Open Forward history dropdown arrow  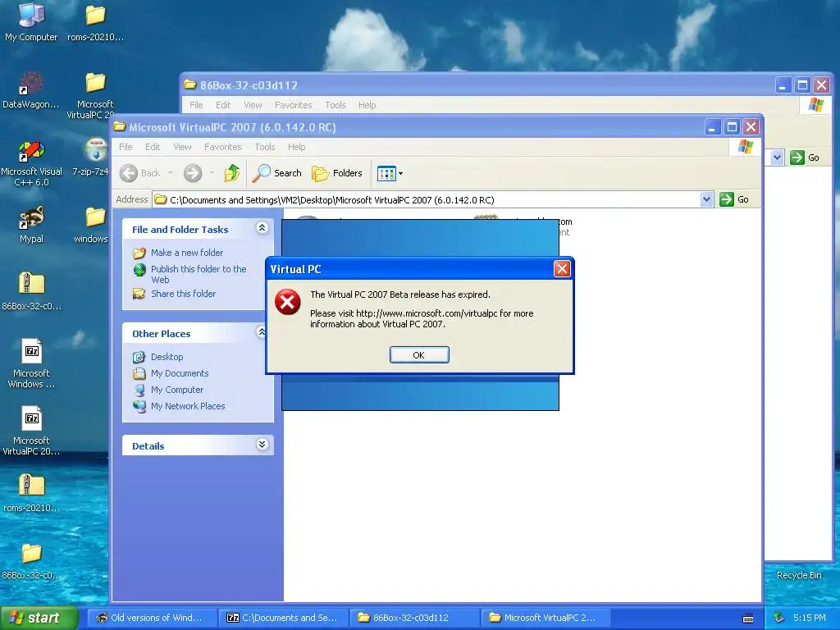[x=212, y=173]
